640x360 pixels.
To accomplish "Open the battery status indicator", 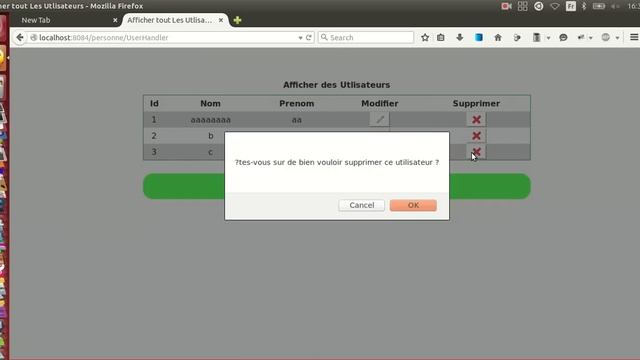I will (x=599, y=6).
